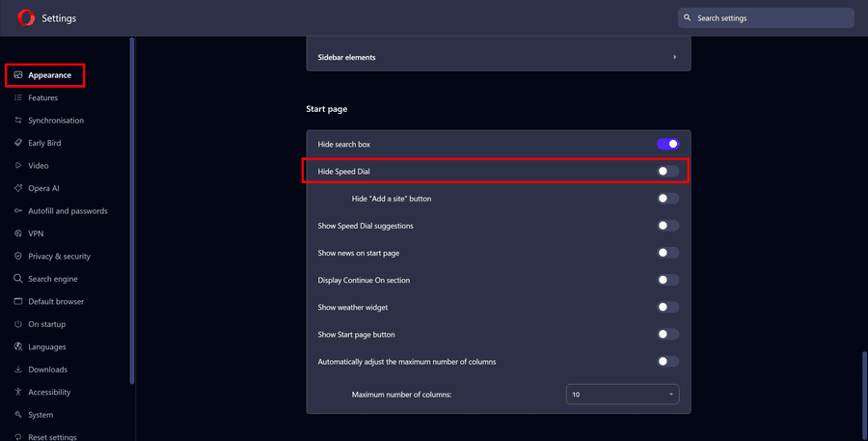Image resolution: width=868 pixels, height=441 pixels.
Task: Open Accessibility settings
Action: coord(49,392)
